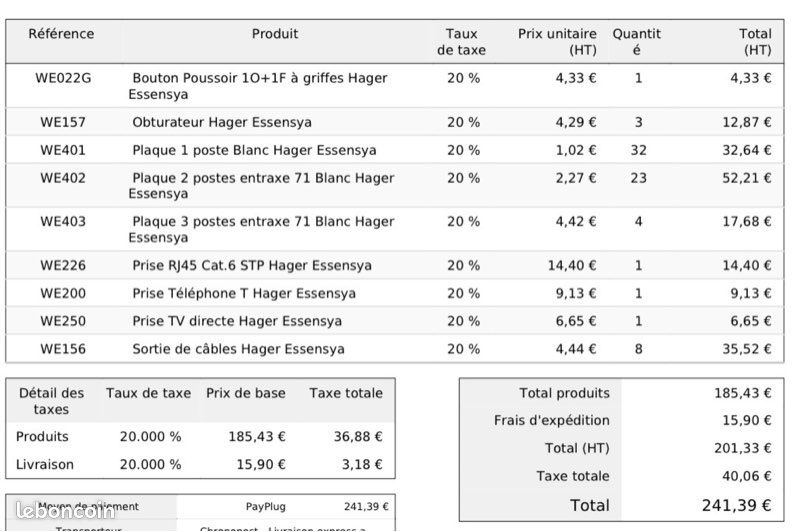This screenshot has height=532, width=800.
Task: Click the Frais d'expédition label
Action: [552, 420]
